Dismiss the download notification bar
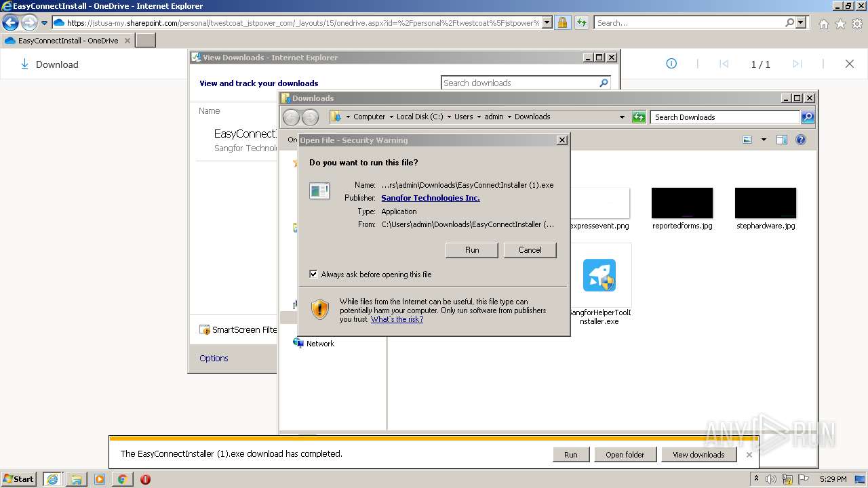 coord(749,455)
